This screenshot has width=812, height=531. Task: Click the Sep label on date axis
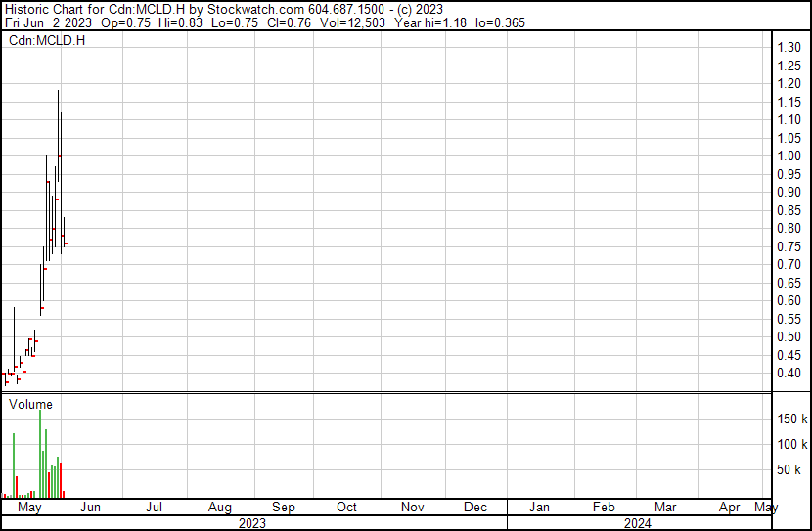(x=283, y=508)
